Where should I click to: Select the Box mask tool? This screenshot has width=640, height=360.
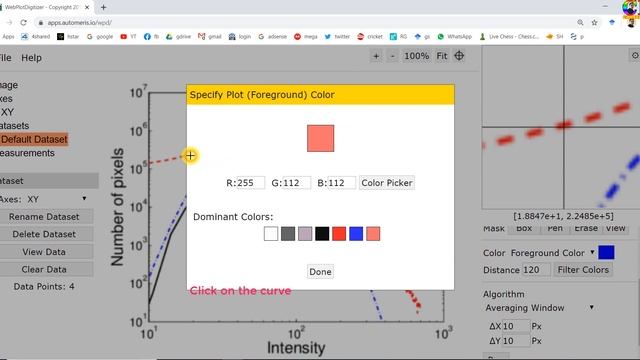point(524,229)
